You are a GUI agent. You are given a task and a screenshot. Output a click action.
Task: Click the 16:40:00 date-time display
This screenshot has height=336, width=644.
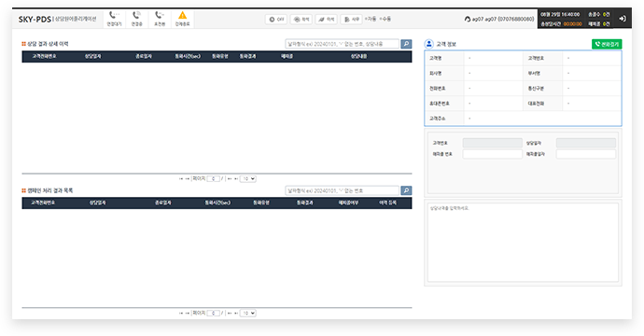[560, 14]
